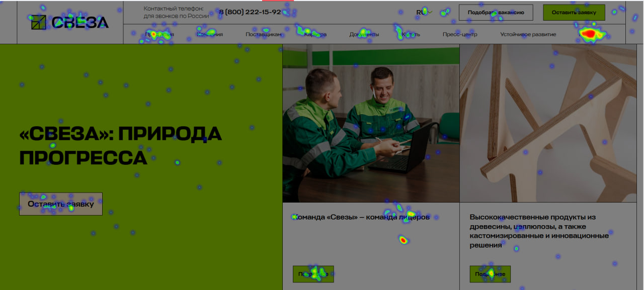Image resolution: width=644 pixels, height=290 pixels.
Task: Open the Устойчивое развитие menu item
Action: pyautogui.click(x=528, y=35)
